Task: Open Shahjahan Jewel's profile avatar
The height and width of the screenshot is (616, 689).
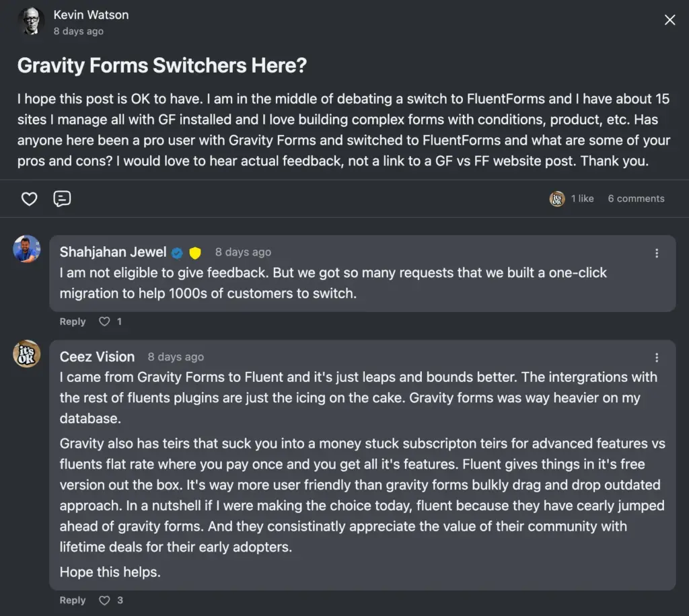Action: coord(27,249)
